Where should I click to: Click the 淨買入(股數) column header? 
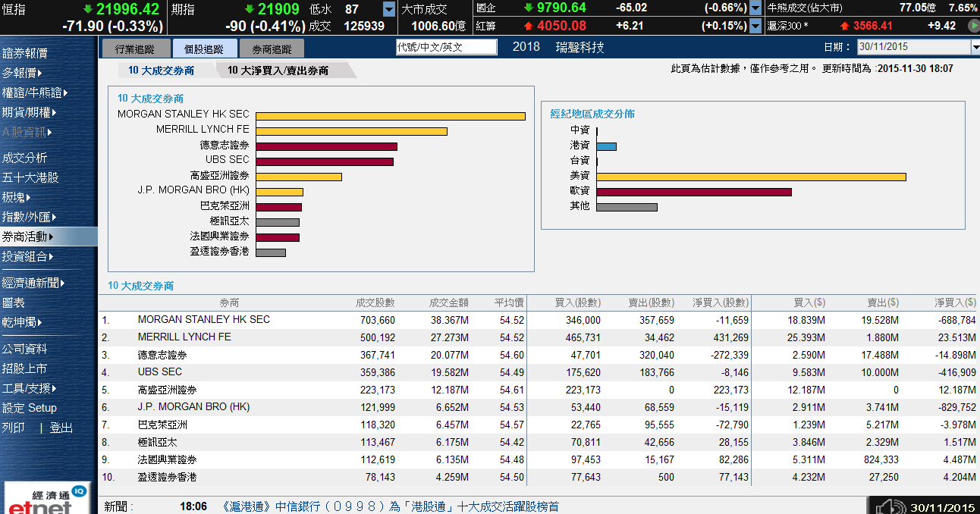[x=721, y=302]
